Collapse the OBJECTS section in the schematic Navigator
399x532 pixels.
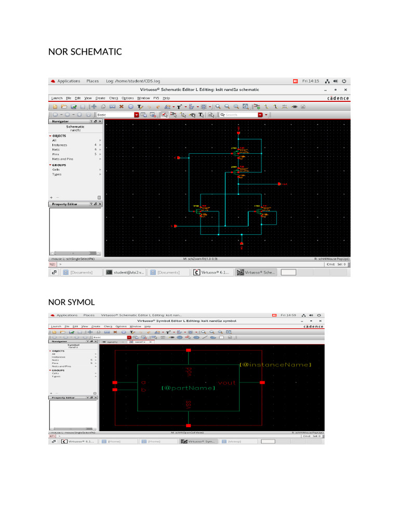point(50,136)
